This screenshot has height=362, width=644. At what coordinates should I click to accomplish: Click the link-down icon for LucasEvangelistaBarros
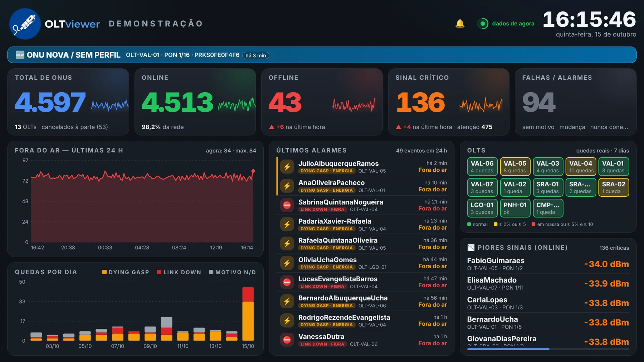[287, 282]
